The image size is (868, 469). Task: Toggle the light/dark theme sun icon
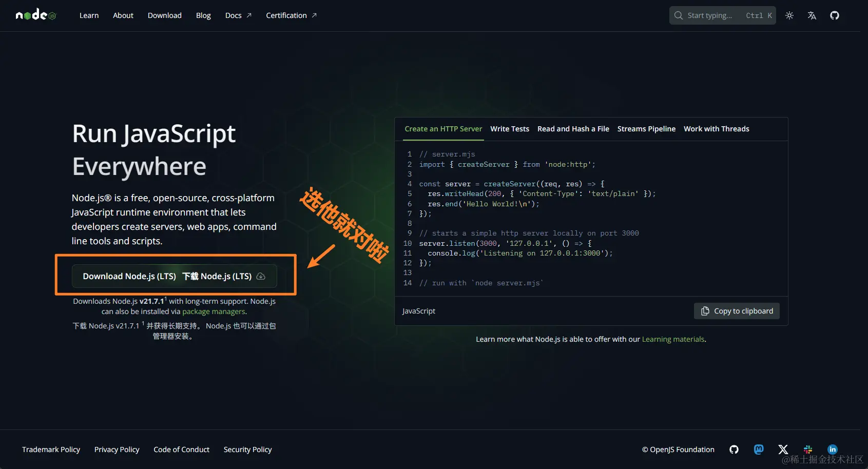(x=789, y=15)
